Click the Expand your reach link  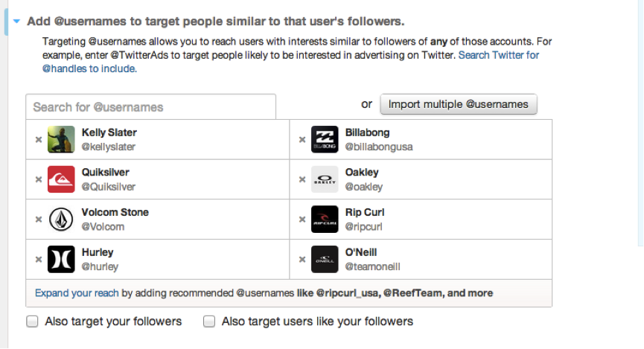(x=77, y=292)
